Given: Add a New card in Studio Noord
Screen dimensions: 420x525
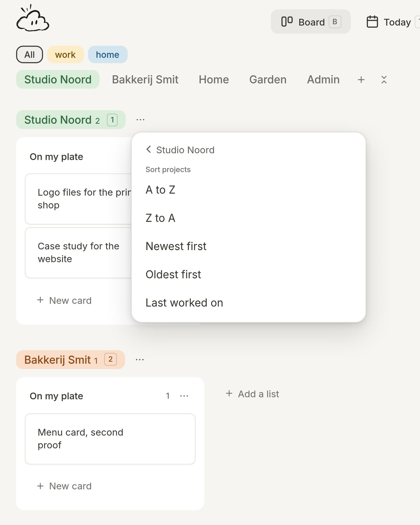Looking at the screenshot, I should tap(64, 300).
